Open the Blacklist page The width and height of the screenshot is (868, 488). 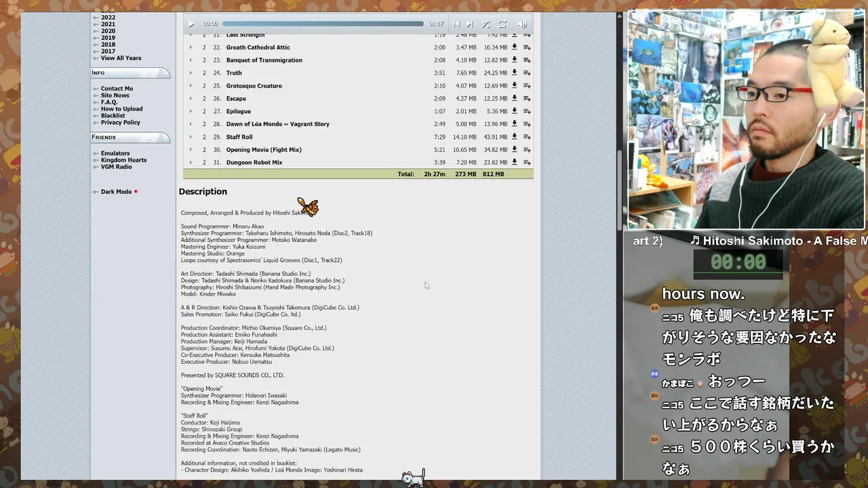click(x=113, y=116)
